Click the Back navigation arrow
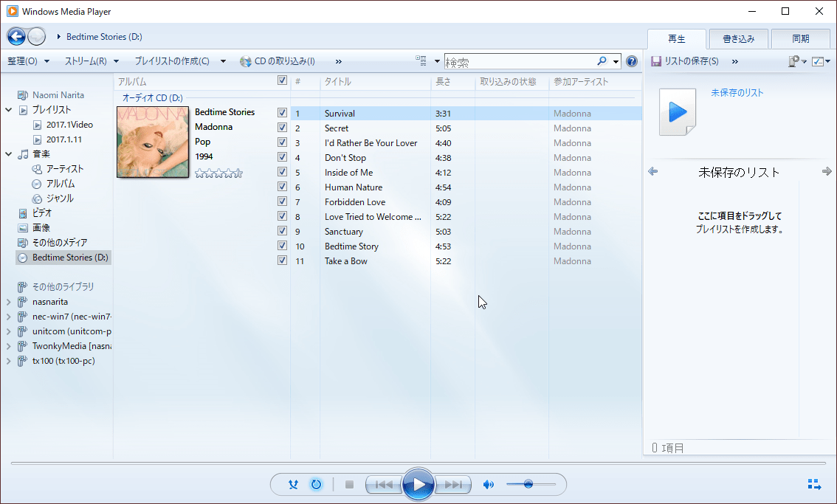Image resolution: width=837 pixels, height=504 pixels. (x=16, y=36)
